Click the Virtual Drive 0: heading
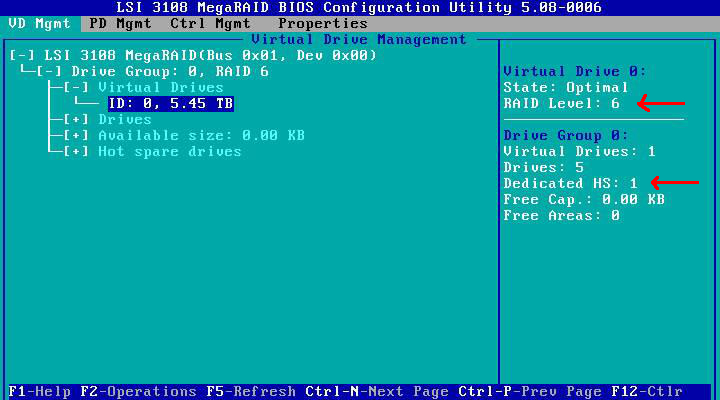The width and height of the screenshot is (720, 400). (x=575, y=72)
